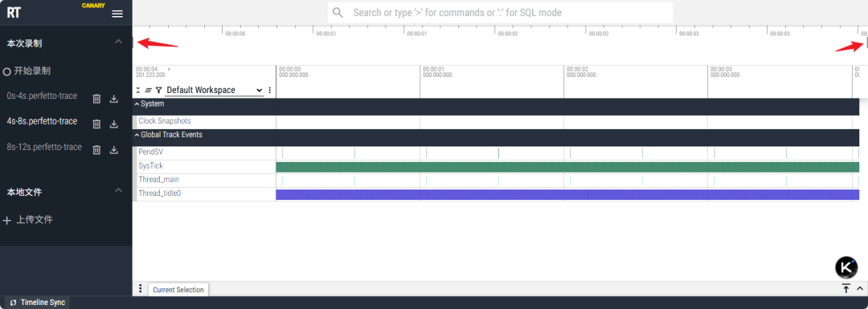Toggle the hamburger sidebar menu
Viewport: 868px width, 309px height.
pyautogui.click(x=117, y=14)
